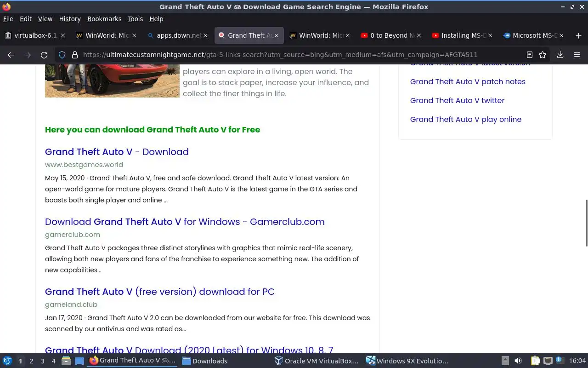Click Grand Theft Auto V twitter link
The image size is (588, 368).
pyautogui.click(x=457, y=100)
